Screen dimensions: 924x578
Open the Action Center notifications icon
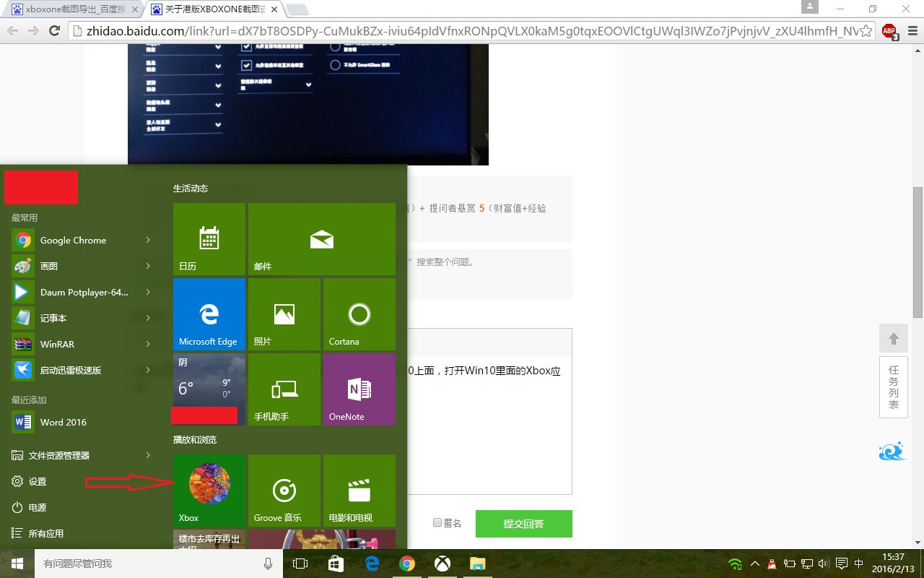(842, 564)
